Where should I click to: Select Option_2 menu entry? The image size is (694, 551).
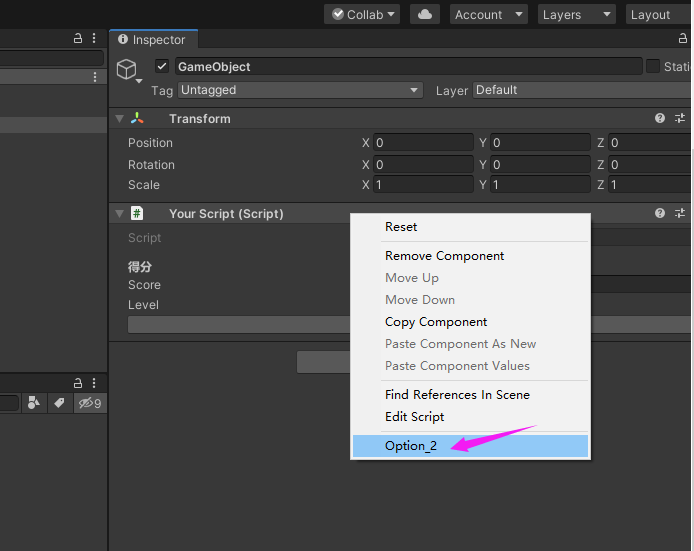coord(470,446)
